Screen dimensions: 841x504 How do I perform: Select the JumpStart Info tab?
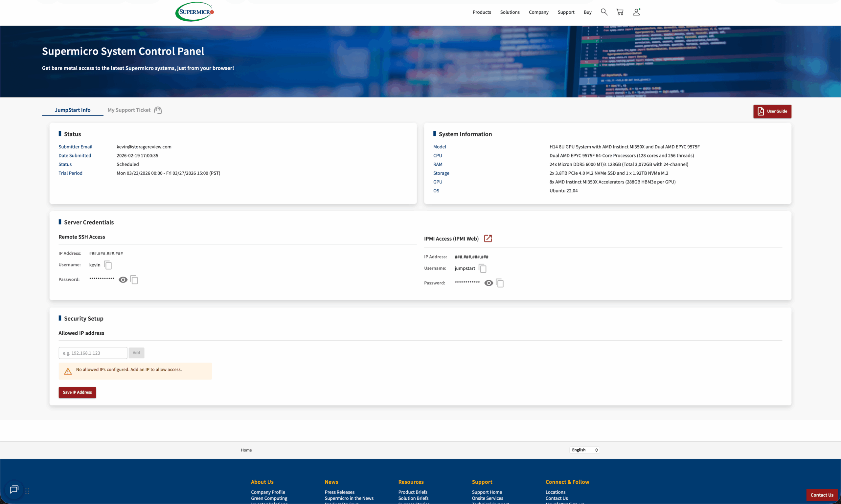coord(72,110)
